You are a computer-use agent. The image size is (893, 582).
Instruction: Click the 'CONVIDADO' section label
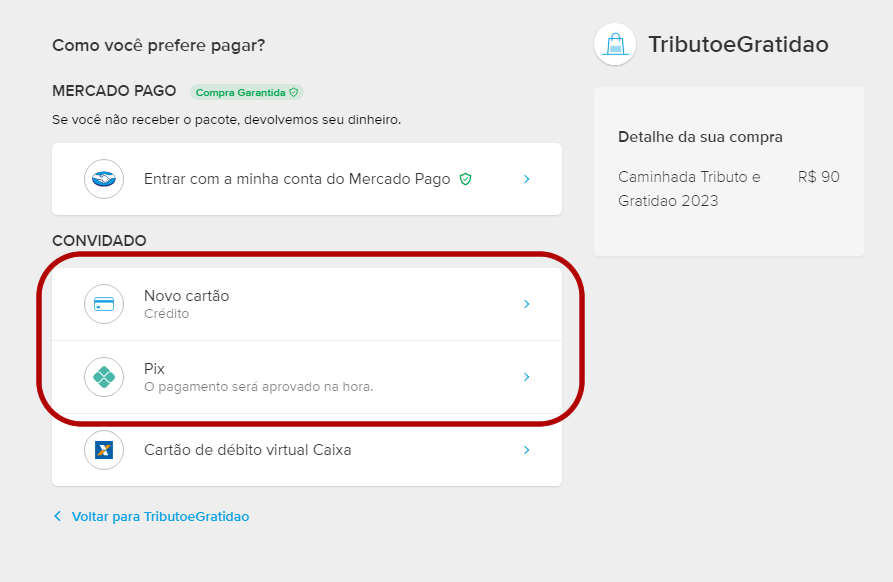point(99,240)
